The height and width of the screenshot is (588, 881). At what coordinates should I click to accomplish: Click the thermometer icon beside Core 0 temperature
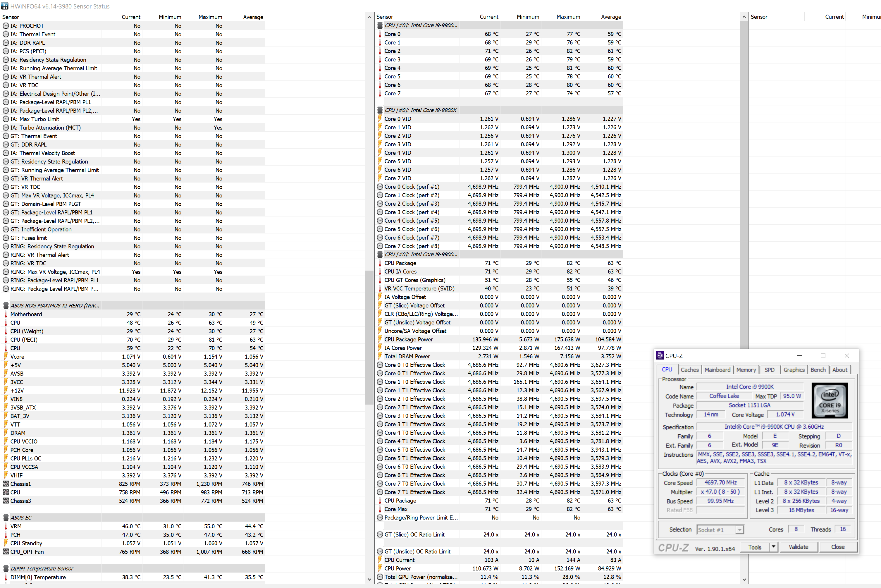click(x=380, y=34)
